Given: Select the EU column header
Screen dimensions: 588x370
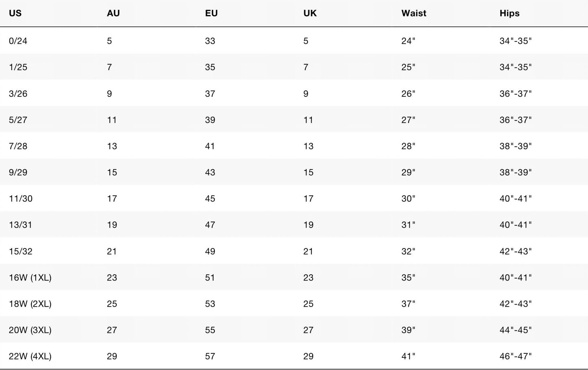Looking at the screenshot, I should click(211, 13).
